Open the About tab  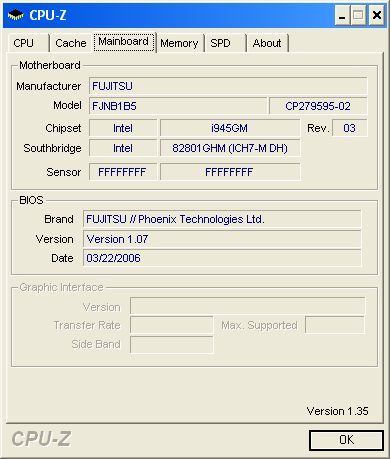click(x=267, y=43)
